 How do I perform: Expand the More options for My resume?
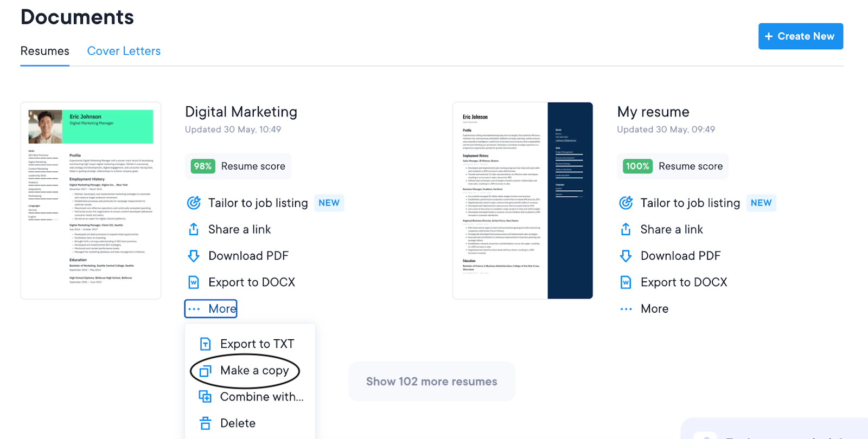[644, 309]
